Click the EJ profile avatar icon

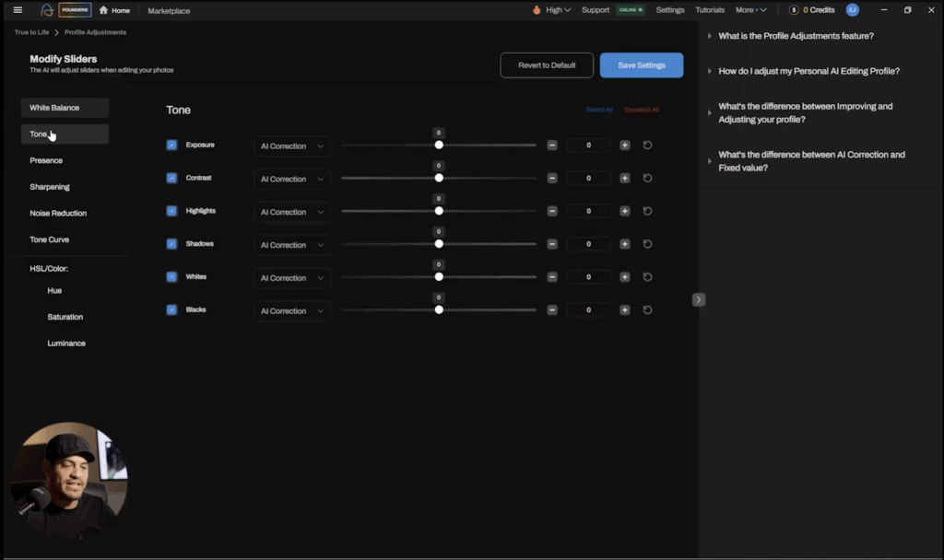click(850, 10)
